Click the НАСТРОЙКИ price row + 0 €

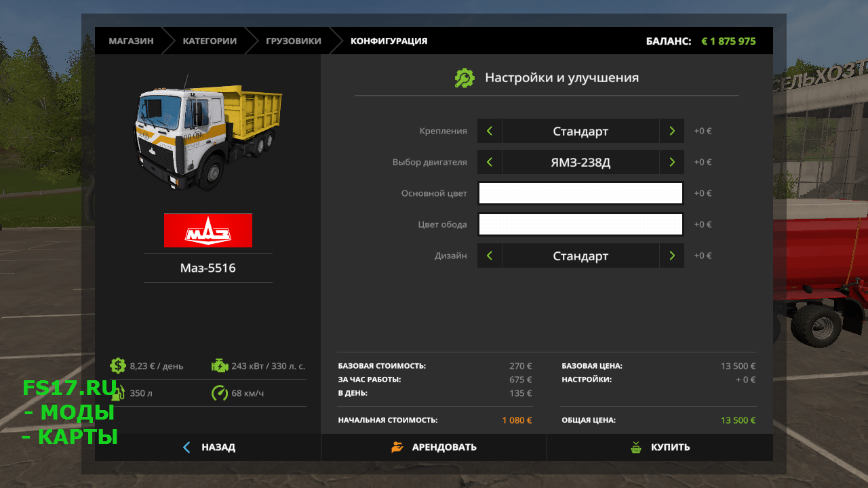(658, 380)
